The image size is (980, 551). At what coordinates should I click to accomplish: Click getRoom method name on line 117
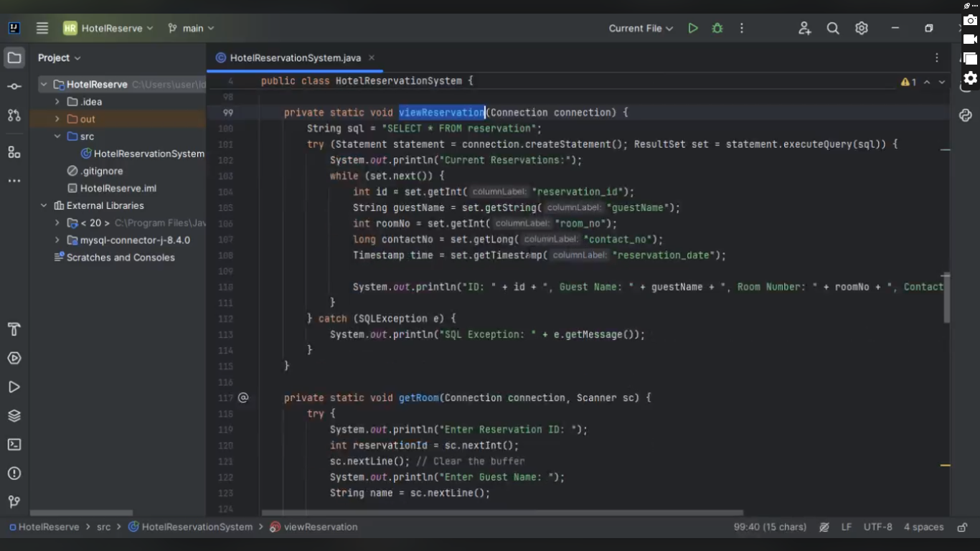pyautogui.click(x=418, y=397)
